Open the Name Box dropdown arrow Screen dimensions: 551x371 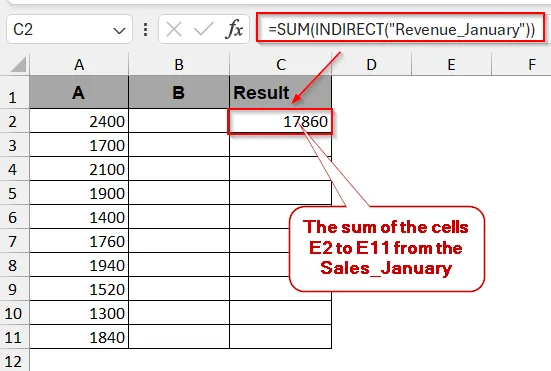pos(119,31)
